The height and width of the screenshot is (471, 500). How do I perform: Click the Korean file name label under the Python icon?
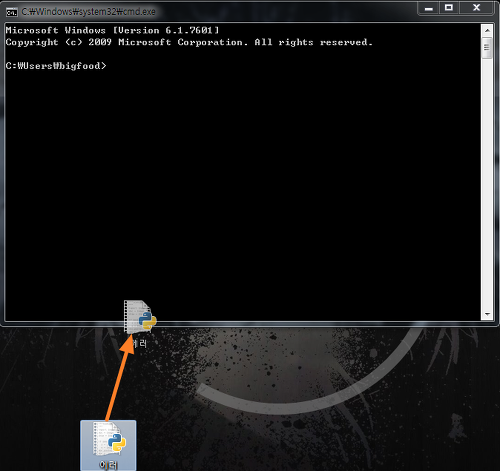tap(108, 465)
